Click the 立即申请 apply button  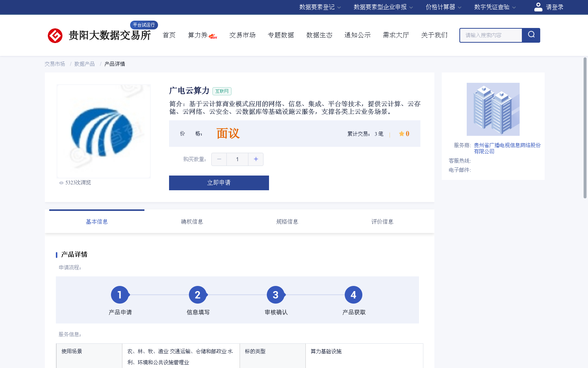[219, 183]
